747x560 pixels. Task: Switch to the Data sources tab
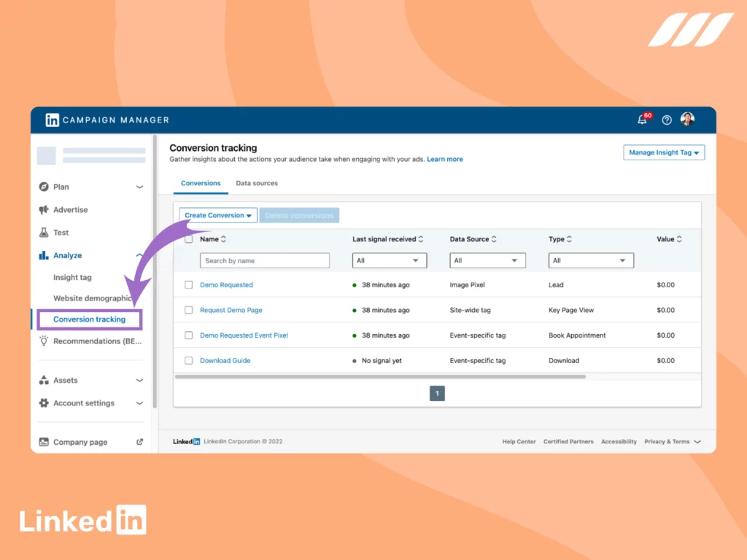(x=257, y=183)
